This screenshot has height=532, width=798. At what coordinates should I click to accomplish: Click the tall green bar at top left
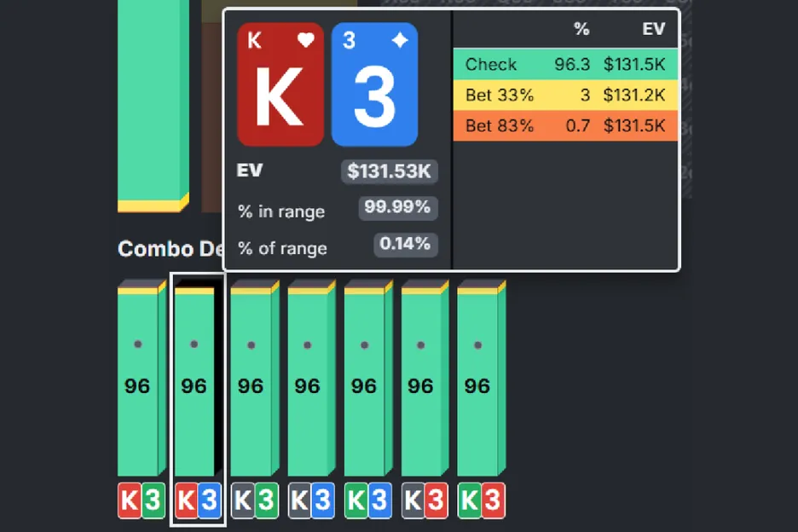point(152,102)
